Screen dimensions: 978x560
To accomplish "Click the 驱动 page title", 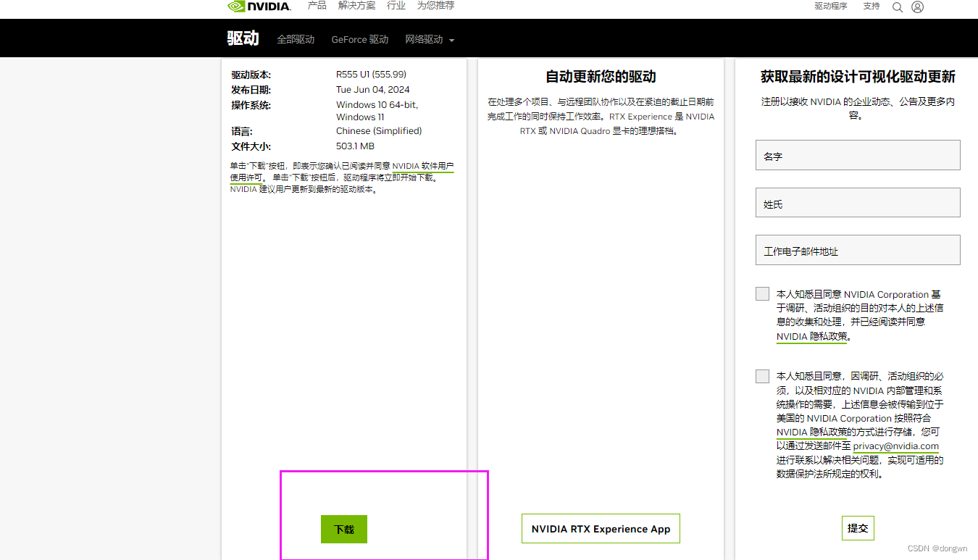I will pyautogui.click(x=243, y=38).
